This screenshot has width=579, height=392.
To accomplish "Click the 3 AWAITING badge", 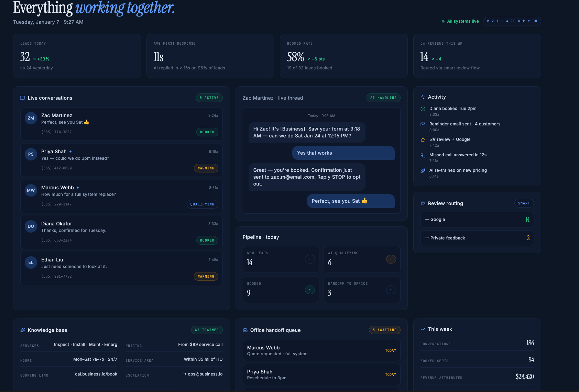I will (385, 330).
